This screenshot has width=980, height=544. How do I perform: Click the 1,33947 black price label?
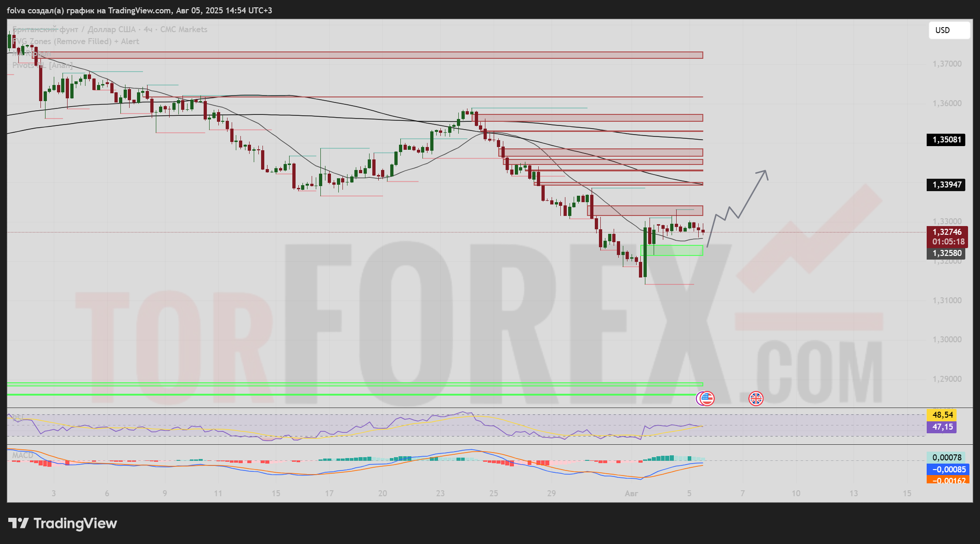(946, 185)
